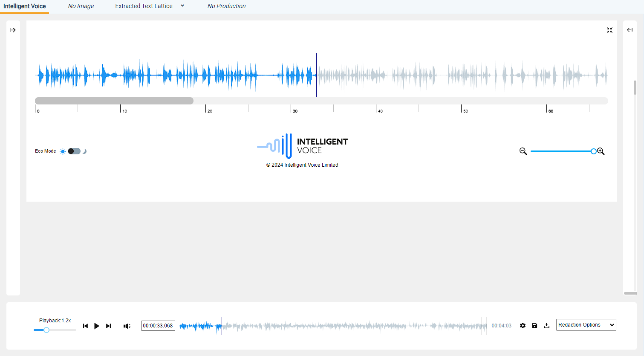
Task: Expand the Extracted Text Lattice selector
Action: 182,6
